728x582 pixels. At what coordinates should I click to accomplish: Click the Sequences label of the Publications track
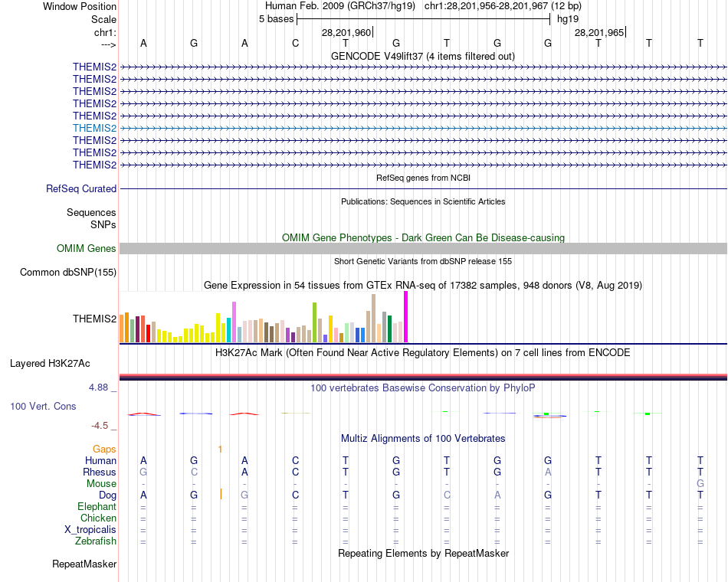click(91, 213)
